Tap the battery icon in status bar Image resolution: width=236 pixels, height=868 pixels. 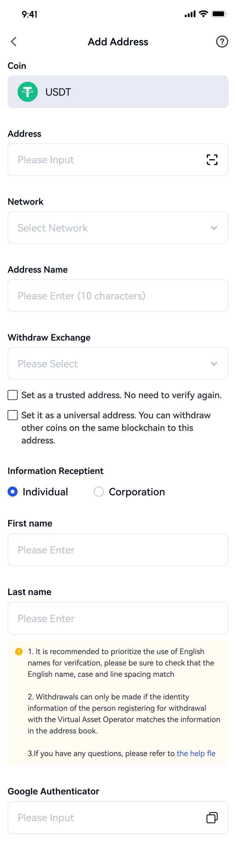pyautogui.click(x=218, y=14)
